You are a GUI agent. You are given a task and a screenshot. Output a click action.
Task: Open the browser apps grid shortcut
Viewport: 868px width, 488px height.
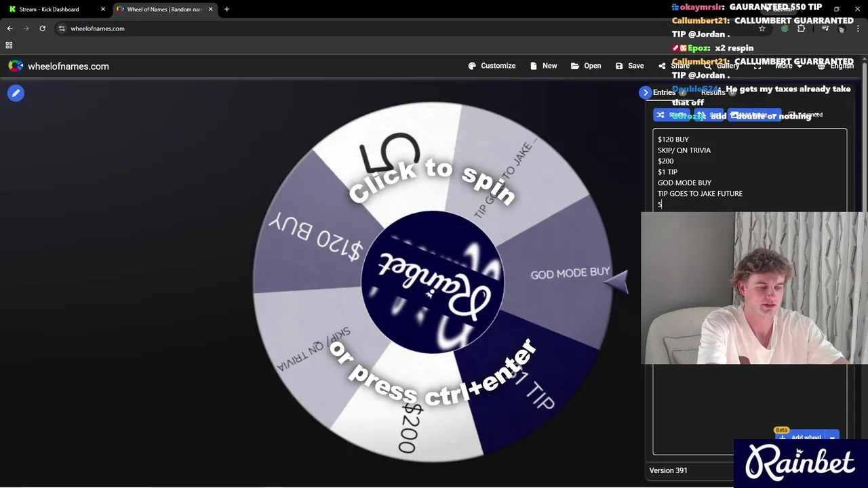9,45
